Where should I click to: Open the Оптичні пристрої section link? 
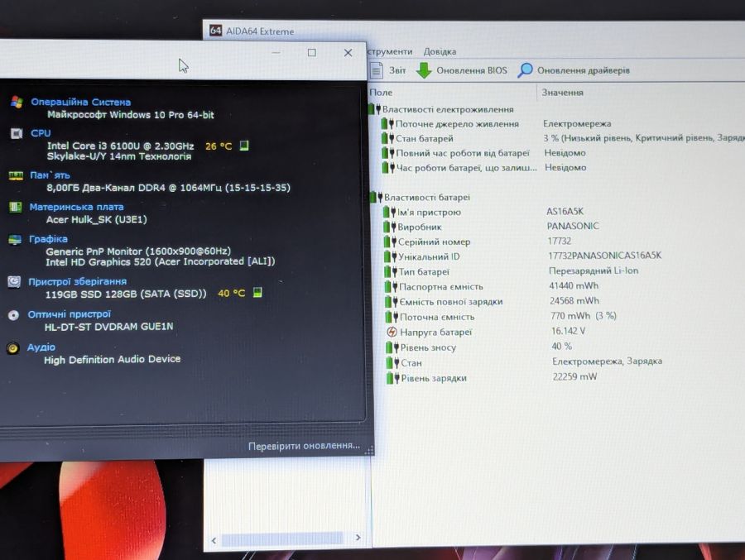click(69, 314)
